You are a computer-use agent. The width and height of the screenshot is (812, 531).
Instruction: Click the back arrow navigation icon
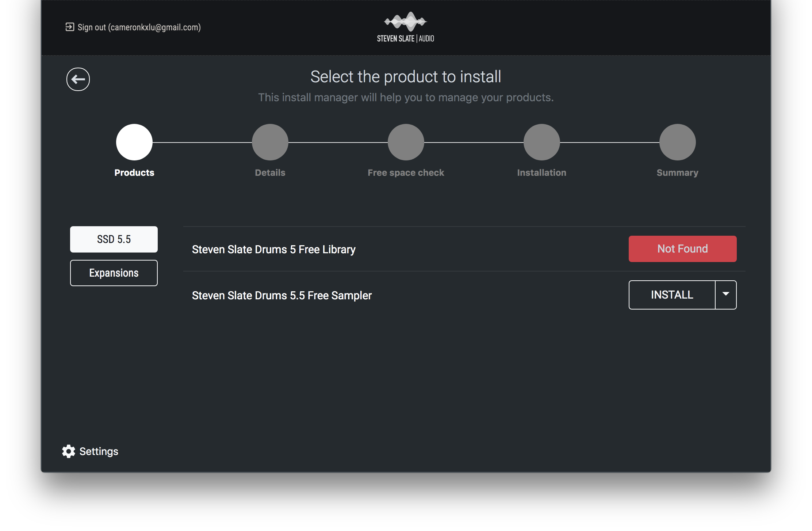point(78,79)
